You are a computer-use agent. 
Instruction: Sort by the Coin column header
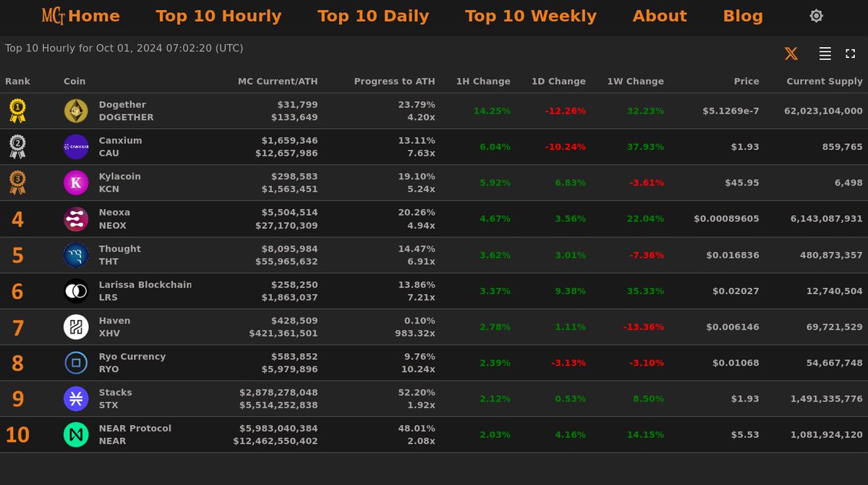click(x=75, y=81)
